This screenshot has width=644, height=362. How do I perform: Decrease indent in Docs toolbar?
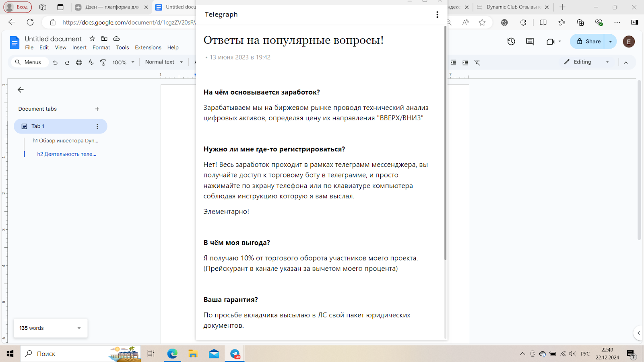453,62
